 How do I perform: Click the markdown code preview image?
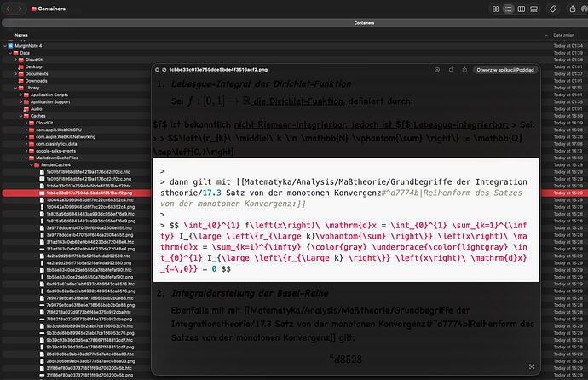[x=346, y=220]
